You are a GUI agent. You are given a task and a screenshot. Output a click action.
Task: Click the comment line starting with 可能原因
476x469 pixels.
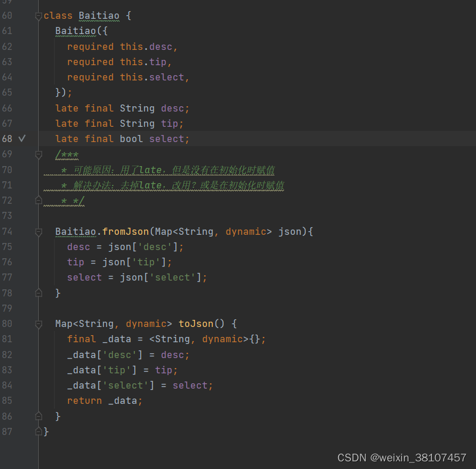click(168, 170)
